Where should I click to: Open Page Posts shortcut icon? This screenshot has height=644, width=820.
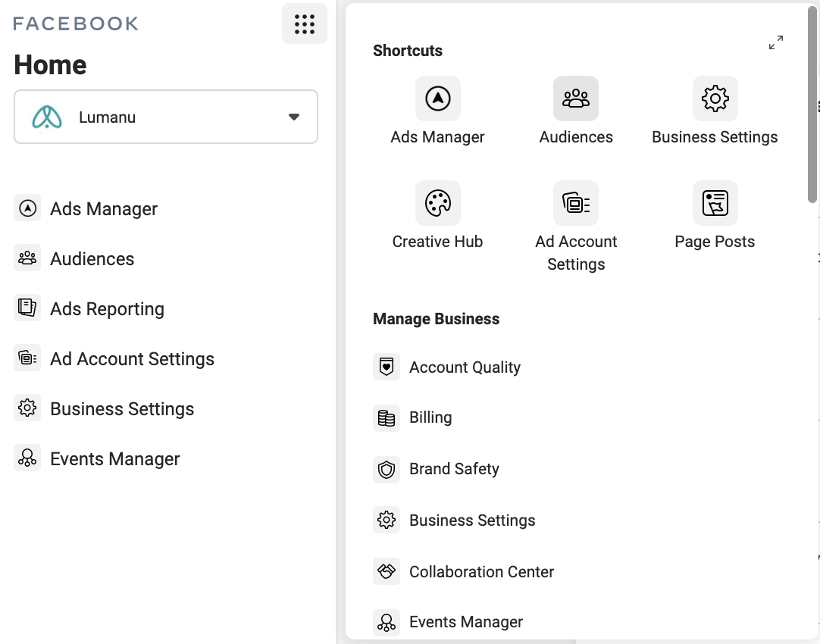point(715,203)
